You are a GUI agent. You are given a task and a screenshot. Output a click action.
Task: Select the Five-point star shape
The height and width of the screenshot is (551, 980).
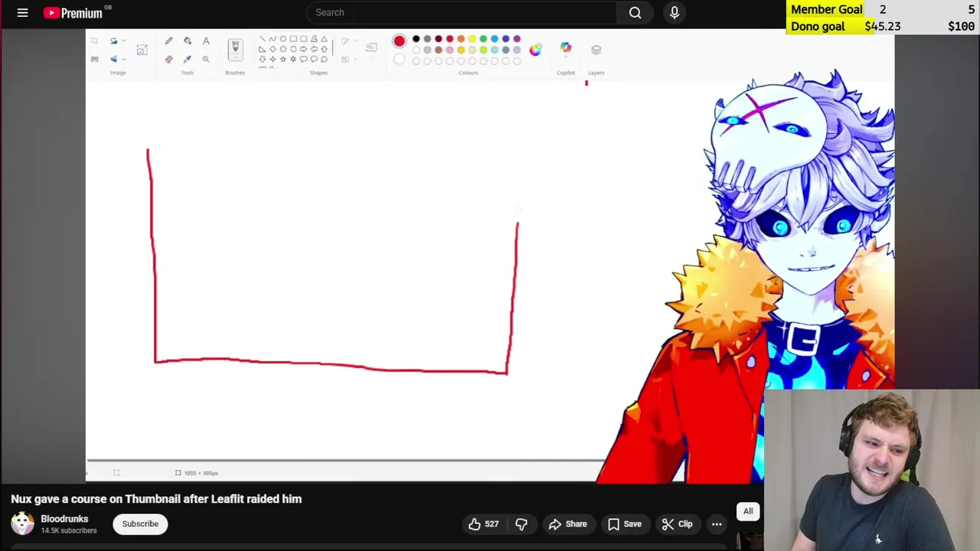coord(283,60)
